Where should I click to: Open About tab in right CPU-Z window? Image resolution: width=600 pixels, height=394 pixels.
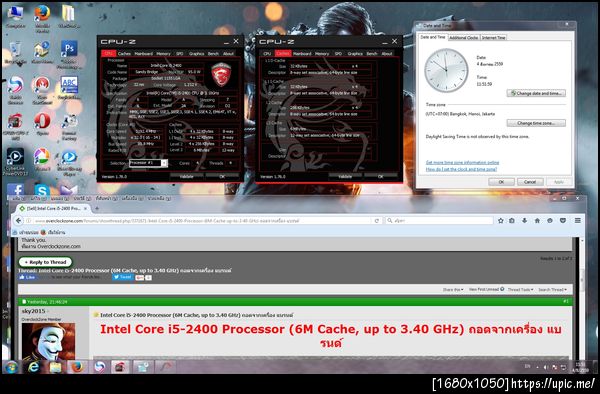387,54
